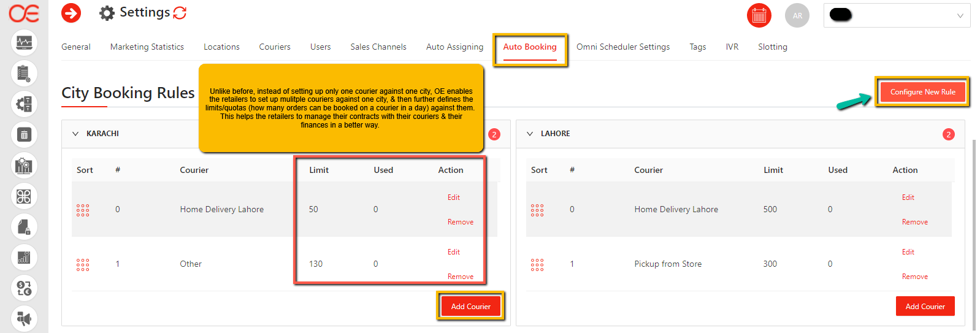Screen dimensions: 980x333
Task: Click the red refresh icon beside Settings
Action: [180, 13]
